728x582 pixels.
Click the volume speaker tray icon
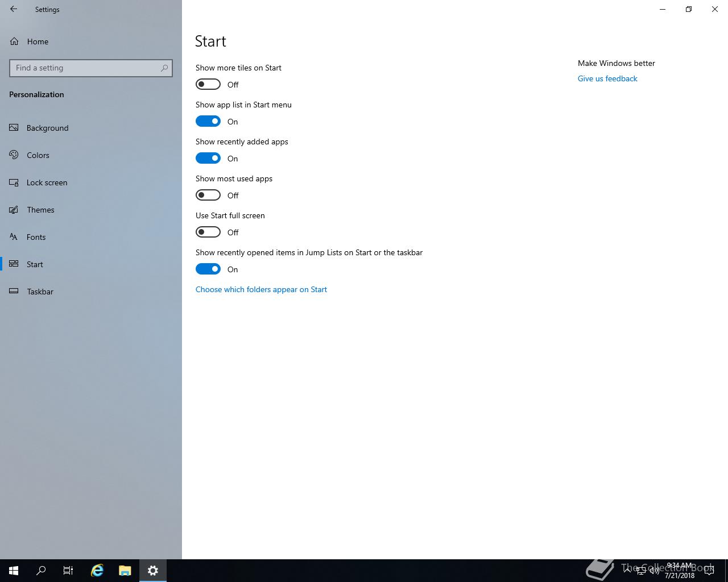[654, 571]
